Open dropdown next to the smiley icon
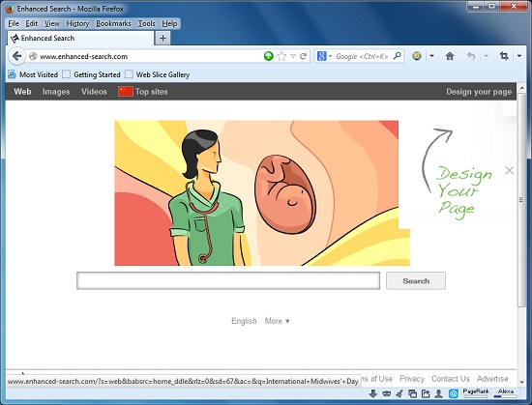The height and width of the screenshot is (405, 532). pyautogui.click(x=431, y=56)
